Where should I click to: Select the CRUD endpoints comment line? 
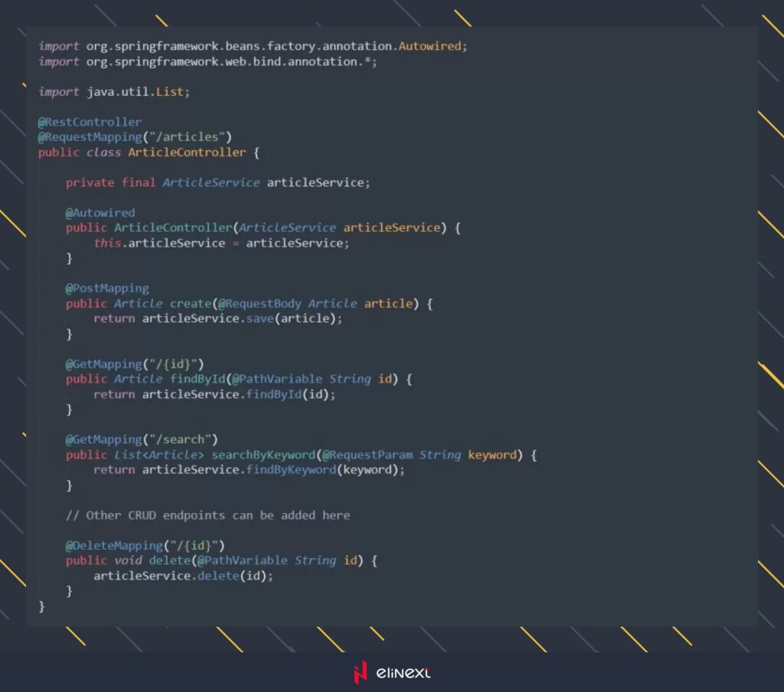click(207, 515)
